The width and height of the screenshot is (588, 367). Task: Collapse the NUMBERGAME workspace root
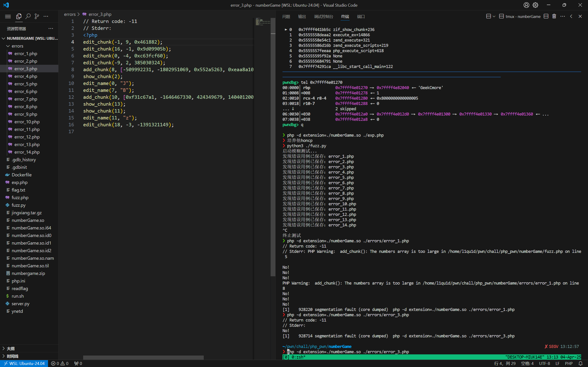click(x=29, y=38)
